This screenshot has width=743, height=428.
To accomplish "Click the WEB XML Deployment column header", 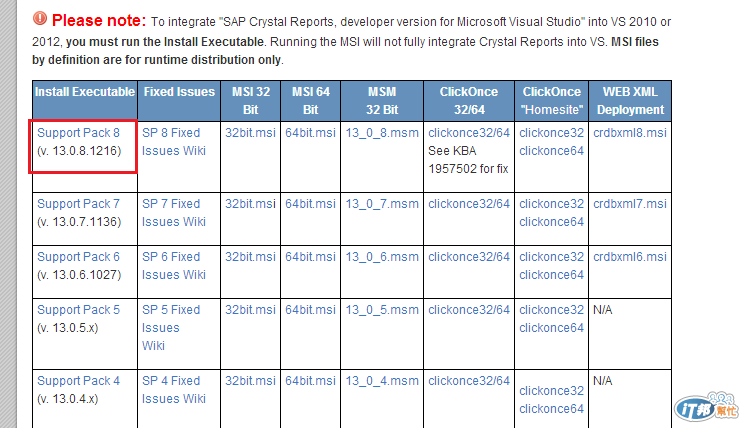I will pyautogui.click(x=630, y=101).
